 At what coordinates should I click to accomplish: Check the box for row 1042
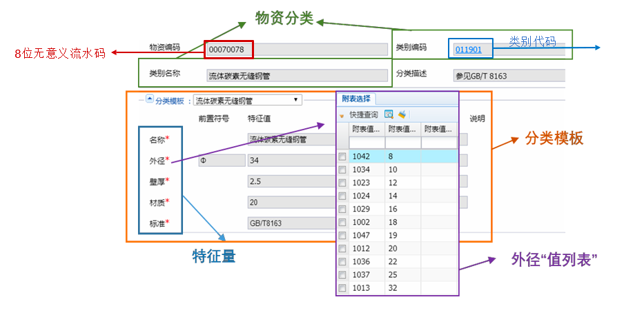[342, 157]
